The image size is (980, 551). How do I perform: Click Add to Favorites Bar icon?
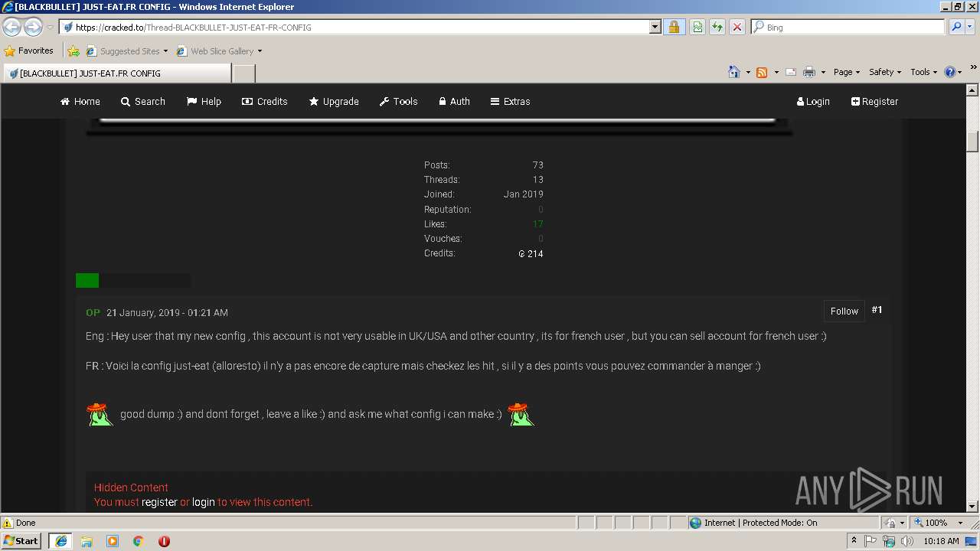[x=73, y=51]
